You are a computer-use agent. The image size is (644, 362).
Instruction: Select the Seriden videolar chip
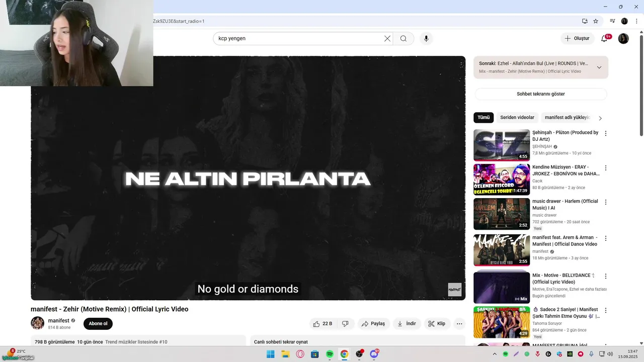coord(517,118)
